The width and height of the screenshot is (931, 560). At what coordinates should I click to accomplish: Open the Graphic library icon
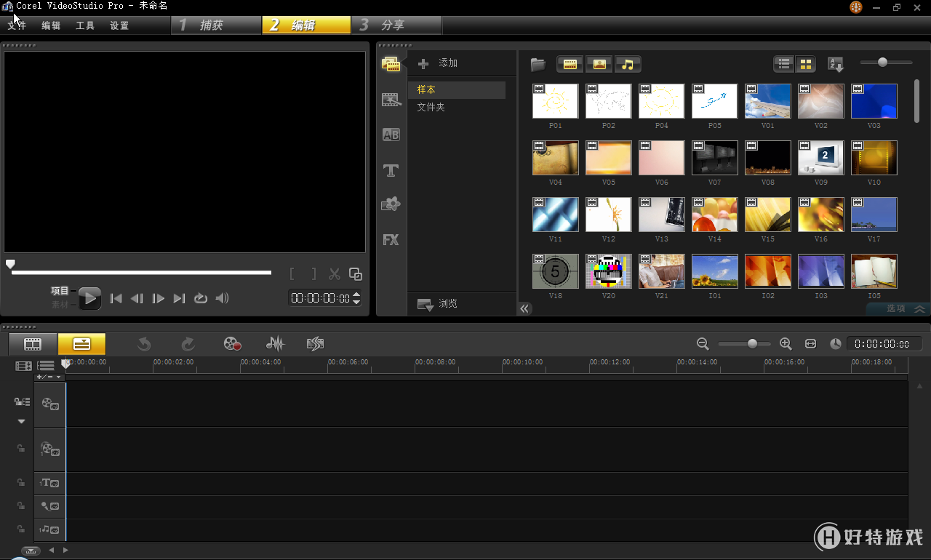pos(391,204)
